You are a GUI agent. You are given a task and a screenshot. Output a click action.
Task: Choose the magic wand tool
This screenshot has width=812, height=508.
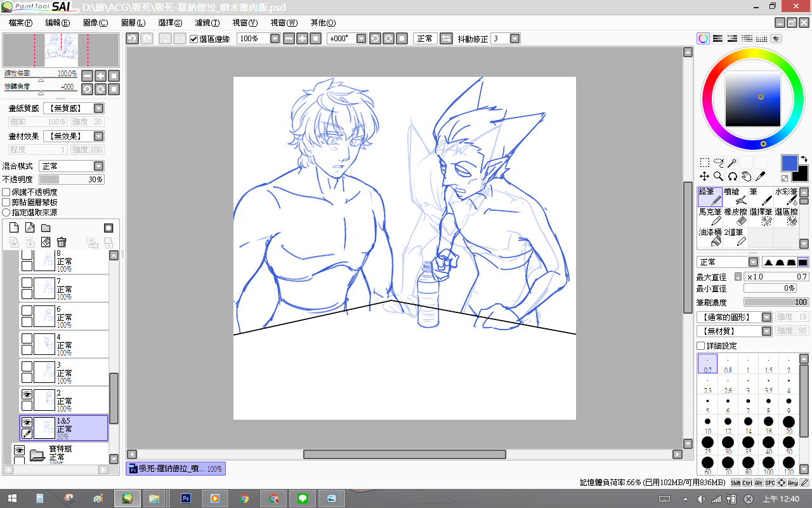pos(732,163)
